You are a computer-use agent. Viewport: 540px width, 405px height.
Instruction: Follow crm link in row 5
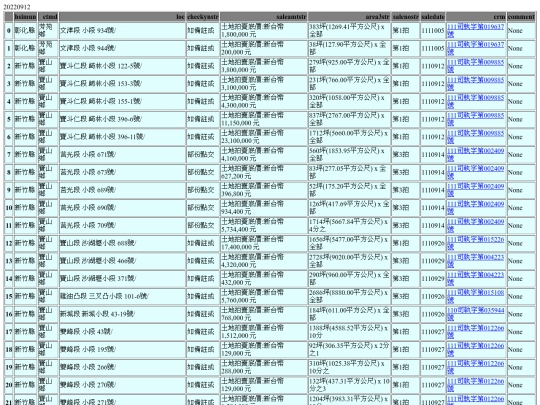point(475,119)
